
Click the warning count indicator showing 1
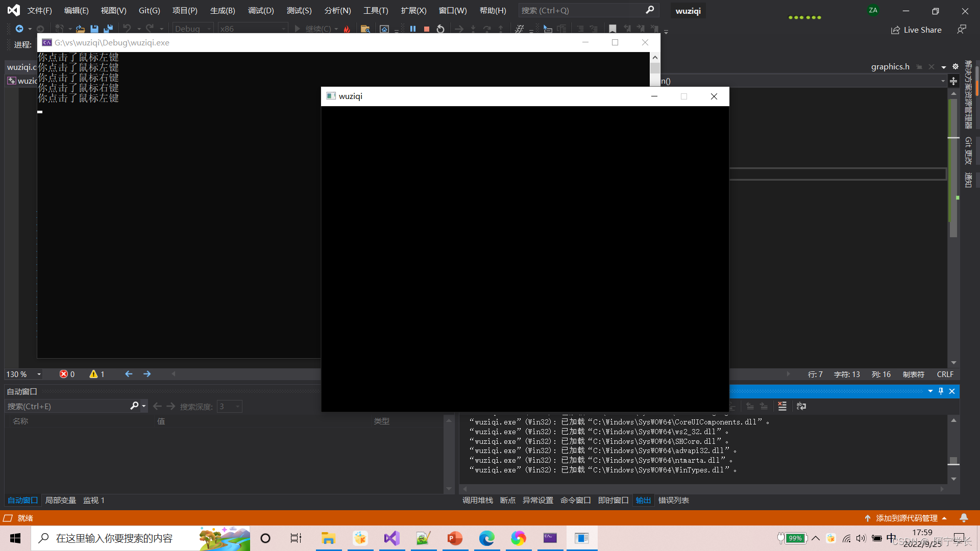point(97,374)
